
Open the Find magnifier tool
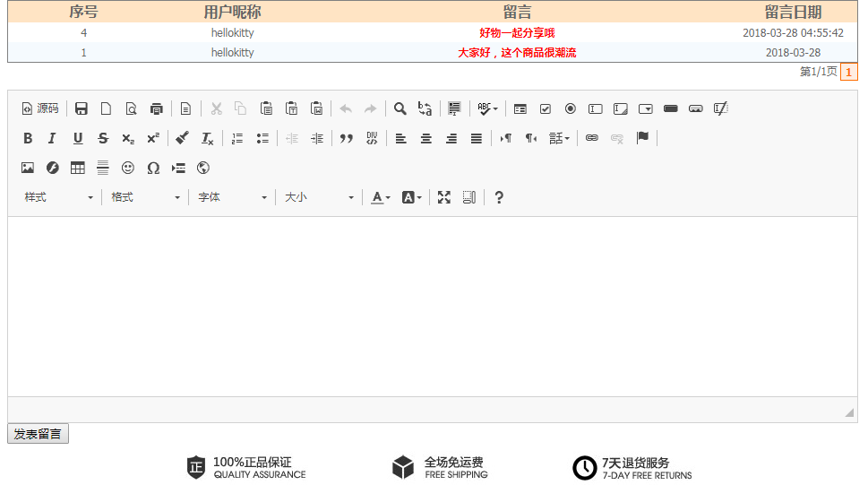400,108
